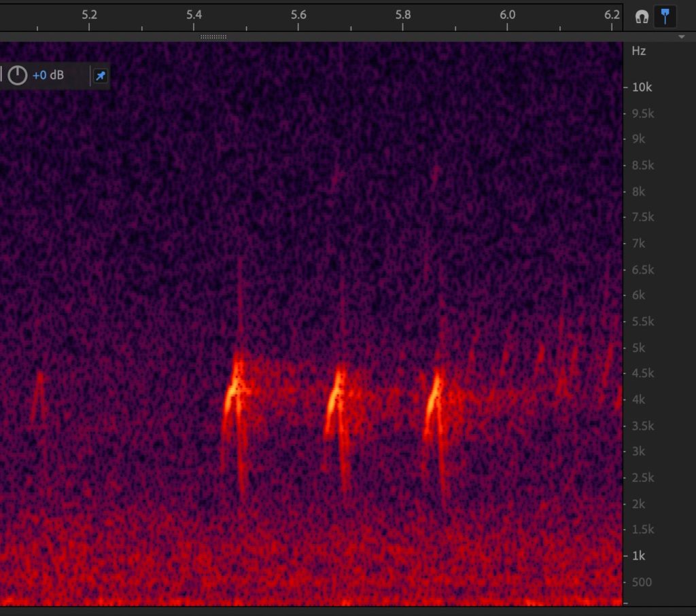Pin the HUD with the pushpin icon
This screenshot has height=616, width=696.
click(101, 75)
